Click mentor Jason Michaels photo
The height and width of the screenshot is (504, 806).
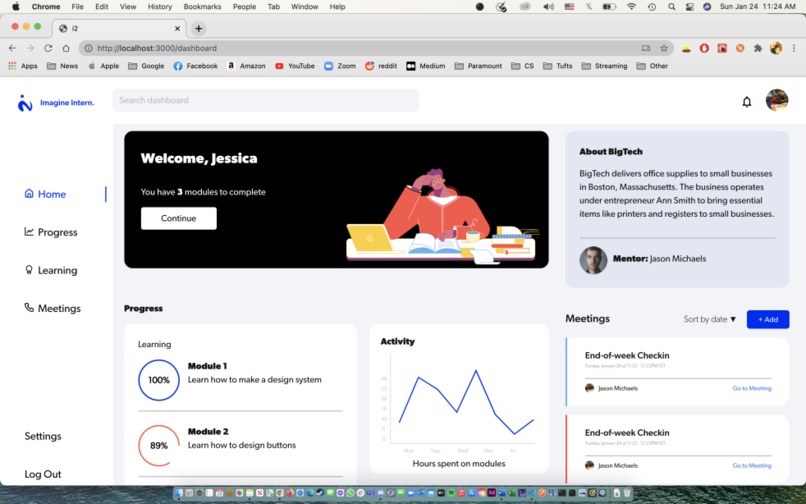(x=593, y=260)
